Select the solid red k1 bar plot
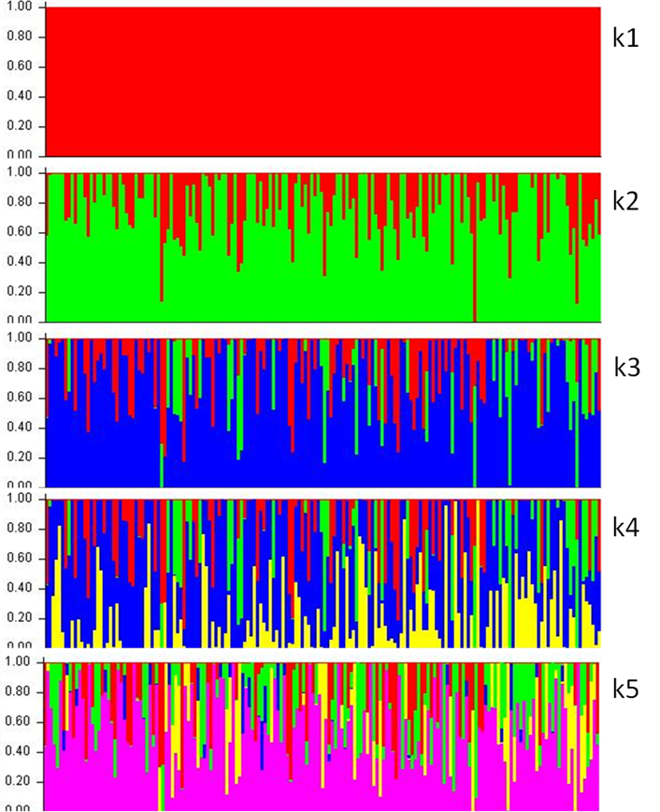 point(323,81)
